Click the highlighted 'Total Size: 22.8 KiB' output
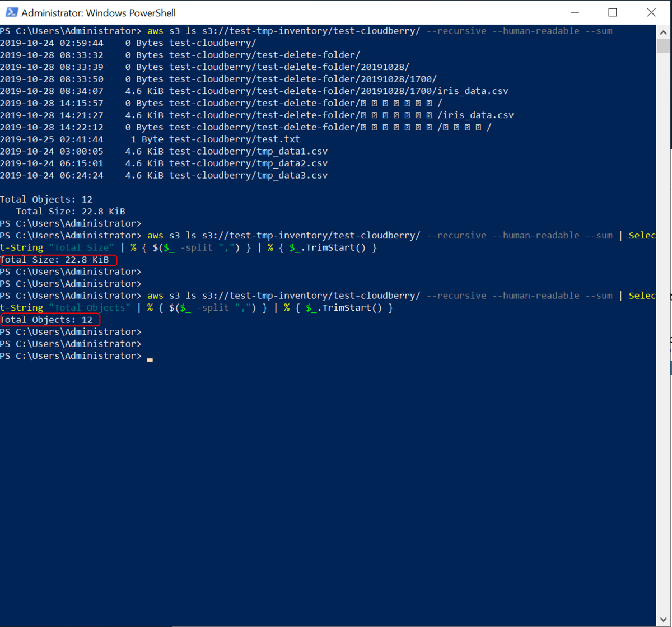Image resolution: width=672 pixels, height=627 pixels. 58,260
